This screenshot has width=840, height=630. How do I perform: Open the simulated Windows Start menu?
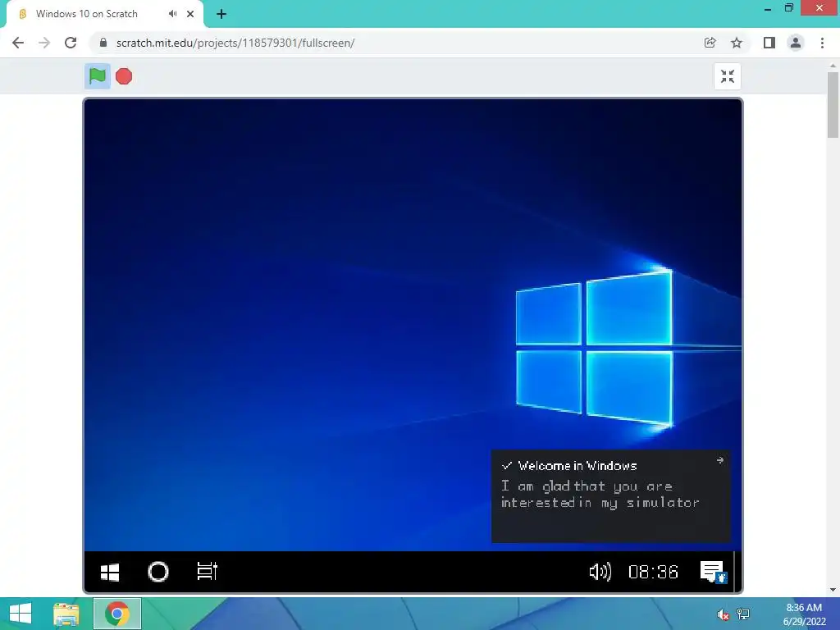click(110, 572)
